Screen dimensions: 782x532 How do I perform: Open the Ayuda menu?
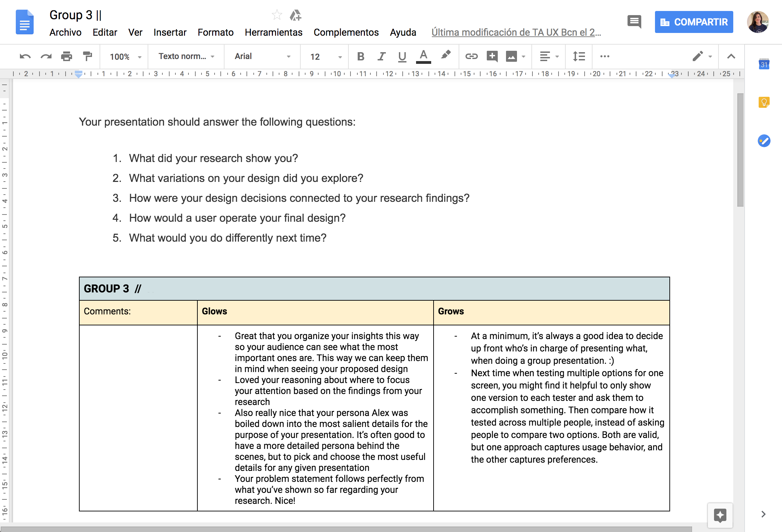[x=403, y=32]
